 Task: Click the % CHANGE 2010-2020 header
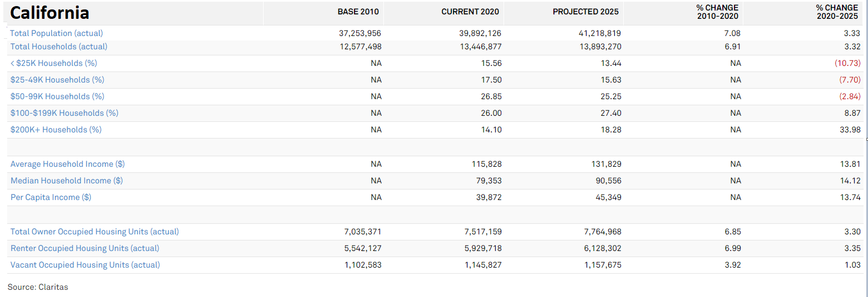(x=717, y=12)
